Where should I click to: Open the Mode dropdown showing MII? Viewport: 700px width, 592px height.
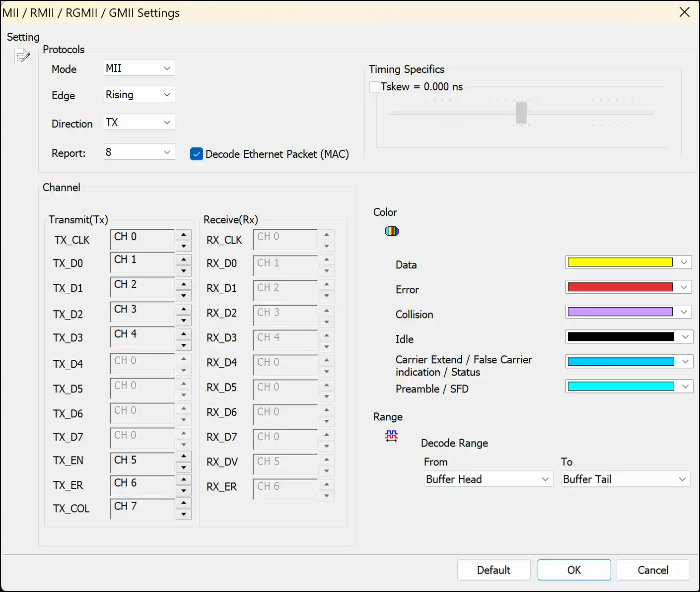pos(139,68)
